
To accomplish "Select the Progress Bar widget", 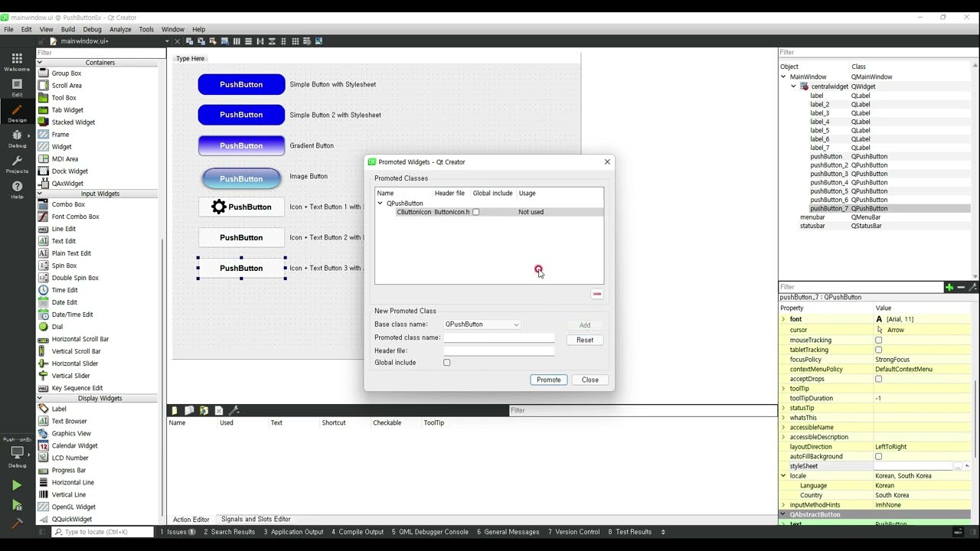I will [68, 470].
